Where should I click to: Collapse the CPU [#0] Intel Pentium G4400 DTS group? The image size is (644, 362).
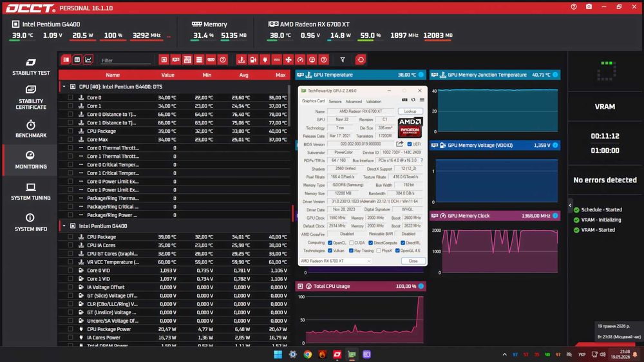tap(64, 87)
